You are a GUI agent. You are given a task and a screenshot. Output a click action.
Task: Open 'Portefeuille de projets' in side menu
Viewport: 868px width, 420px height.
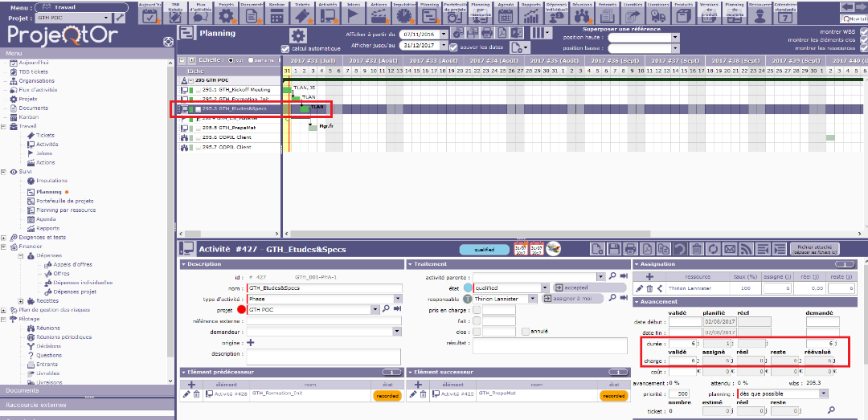[x=64, y=201]
